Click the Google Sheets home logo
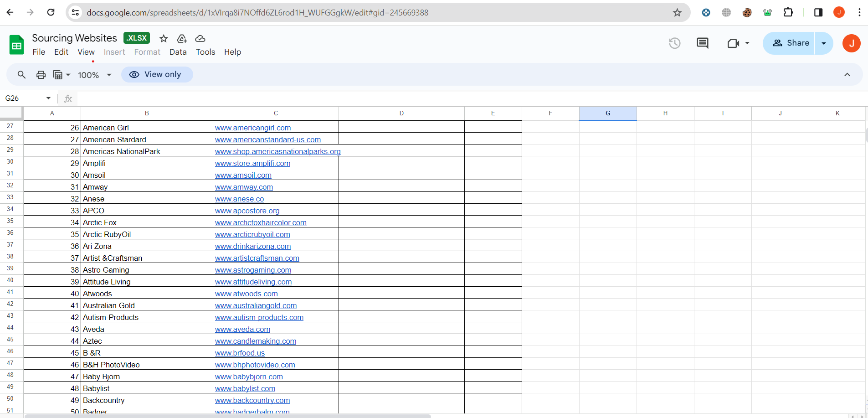868x418 pixels. 17,45
